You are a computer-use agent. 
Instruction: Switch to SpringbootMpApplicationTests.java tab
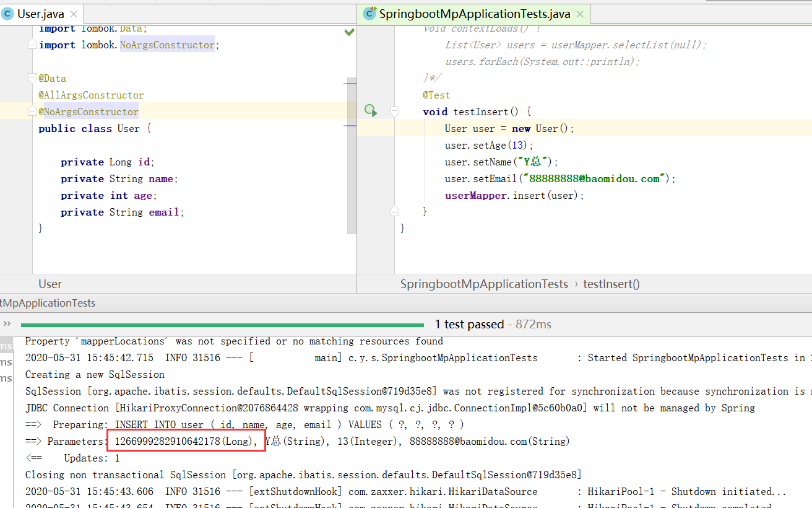tap(473, 14)
